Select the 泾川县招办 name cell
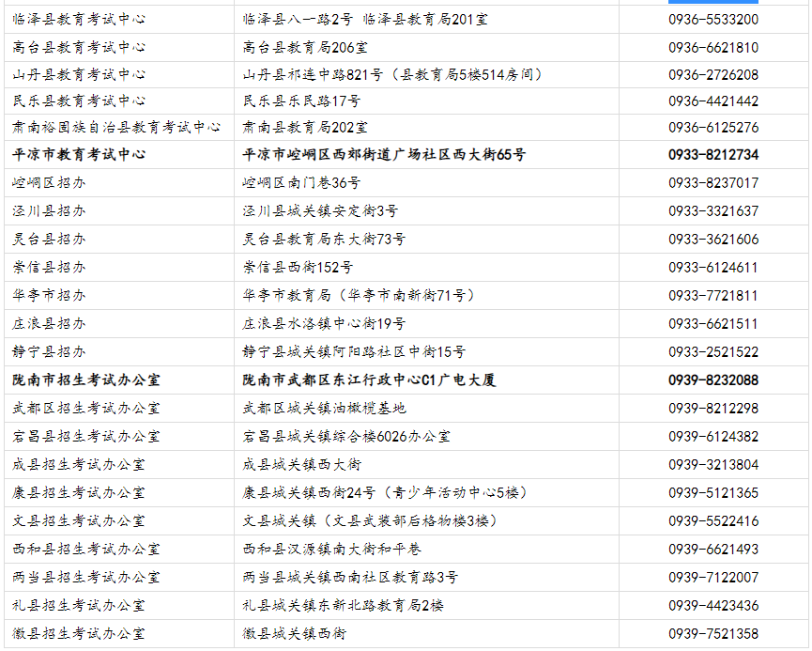This screenshot has width=812, height=651. coord(49,210)
